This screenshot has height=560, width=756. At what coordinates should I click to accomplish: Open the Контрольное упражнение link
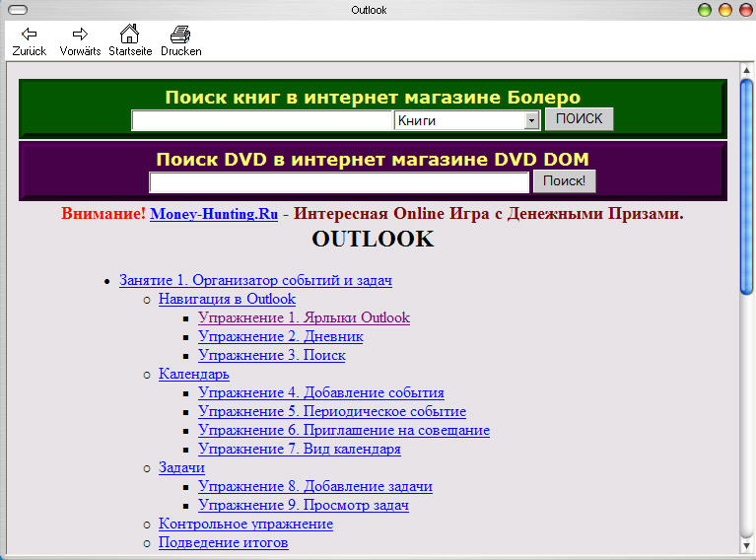tap(245, 525)
